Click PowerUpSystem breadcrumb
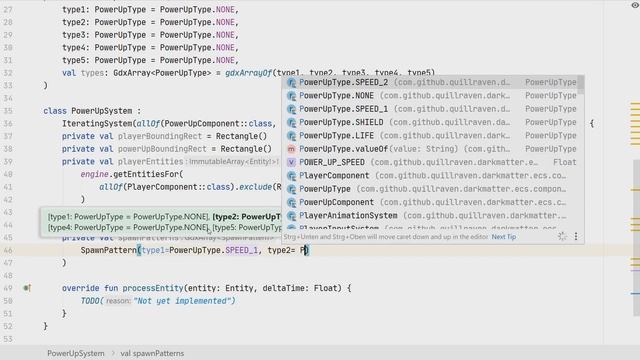Viewport: 640px width, 360px height. click(76, 353)
